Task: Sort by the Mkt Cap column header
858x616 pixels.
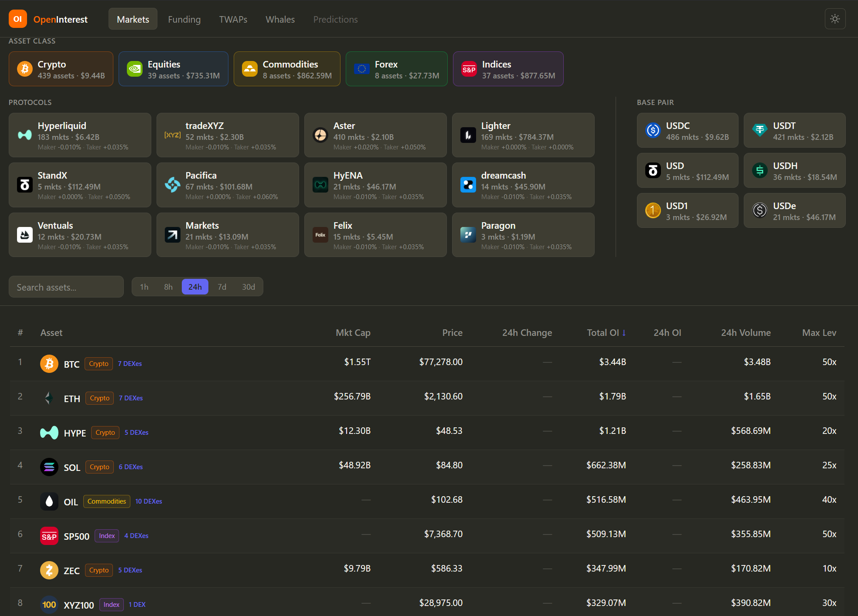Action: pyautogui.click(x=353, y=332)
